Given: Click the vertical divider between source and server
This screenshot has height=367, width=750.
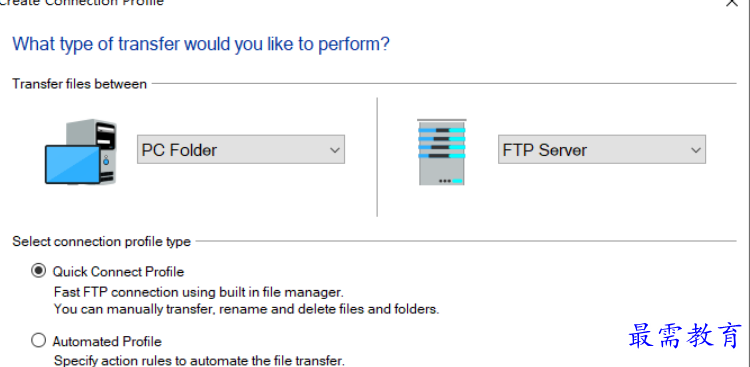Looking at the screenshot, I should (377, 157).
